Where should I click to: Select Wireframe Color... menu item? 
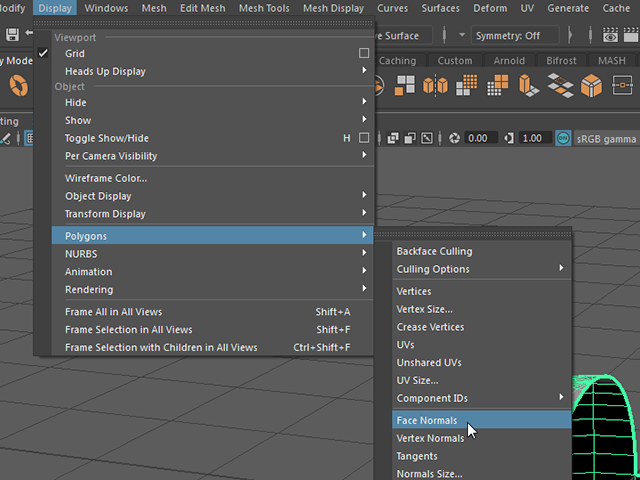pos(213,178)
